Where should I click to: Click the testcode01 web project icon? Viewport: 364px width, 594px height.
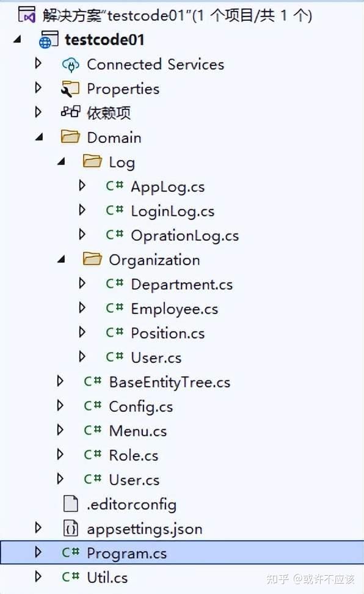[48, 40]
